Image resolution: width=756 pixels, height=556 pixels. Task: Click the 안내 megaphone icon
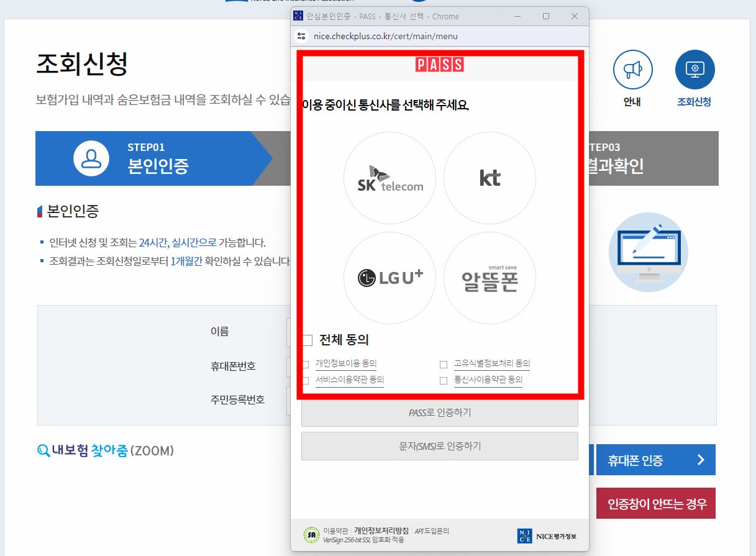pyautogui.click(x=632, y=70)
